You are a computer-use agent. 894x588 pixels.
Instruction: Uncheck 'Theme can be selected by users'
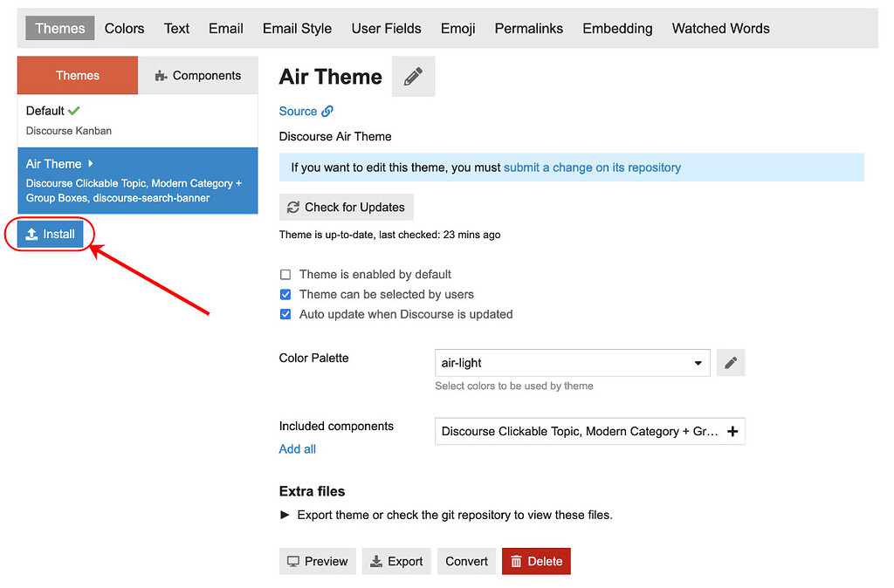[285, 294]
